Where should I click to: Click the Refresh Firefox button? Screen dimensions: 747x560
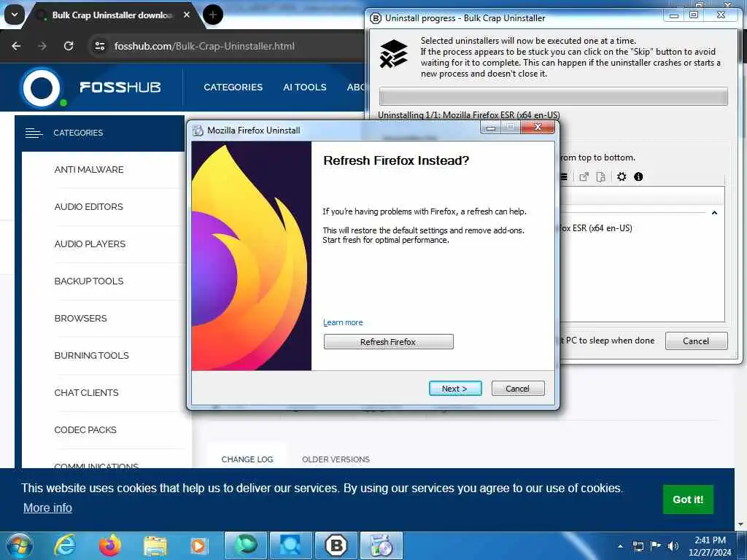[388, 342]
